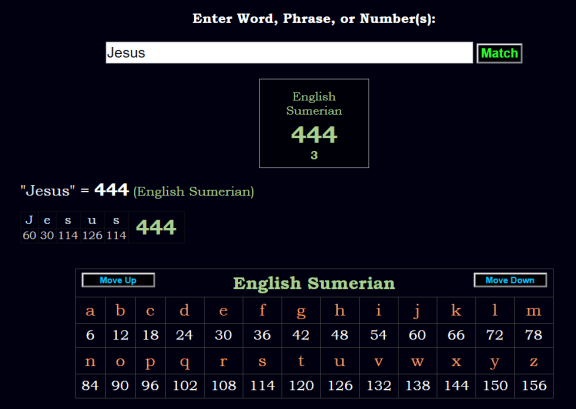Screen dimensions: 576x409
Task: Click value 156 in cipher chart
Action: [534, 386]
